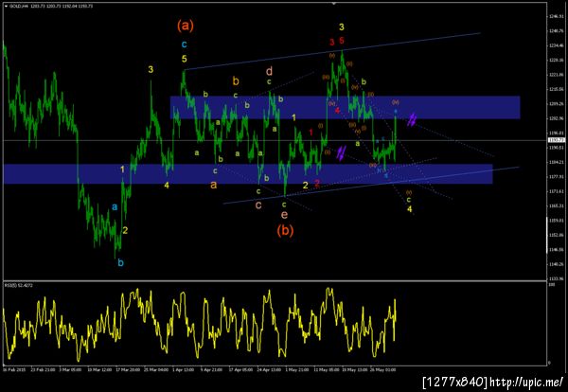Click the 1146.56 price axis label

[x=558, y=250]
